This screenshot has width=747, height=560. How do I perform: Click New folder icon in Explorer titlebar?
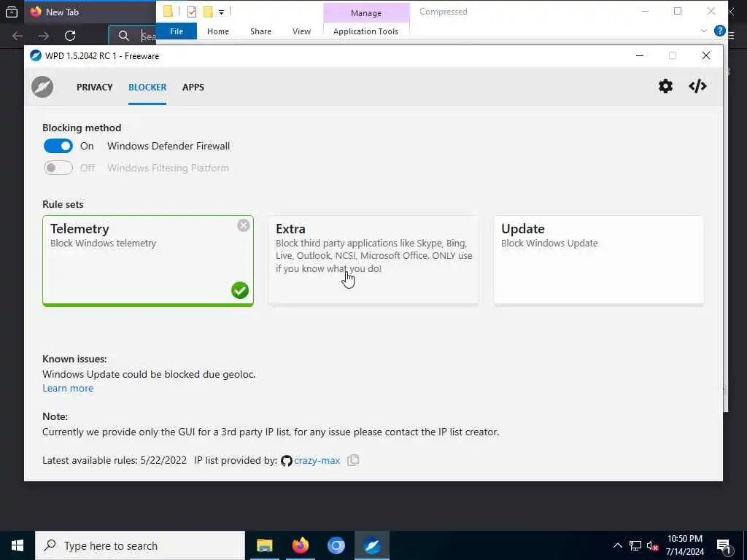tap(208, 12)
